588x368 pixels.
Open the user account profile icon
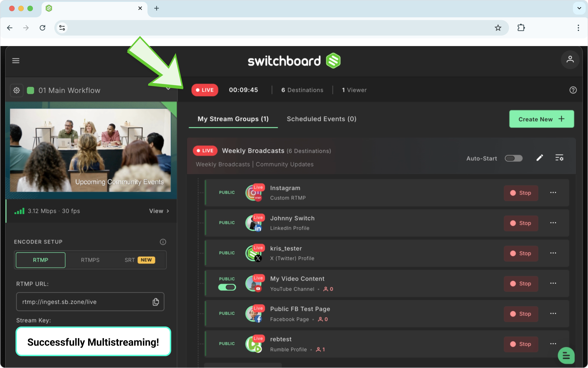(570, 60)
